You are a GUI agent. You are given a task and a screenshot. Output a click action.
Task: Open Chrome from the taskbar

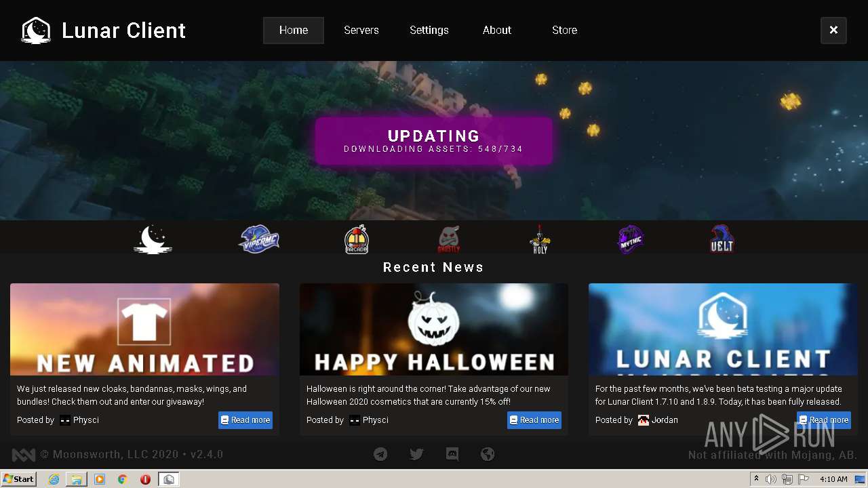click(x=123, y=479)
